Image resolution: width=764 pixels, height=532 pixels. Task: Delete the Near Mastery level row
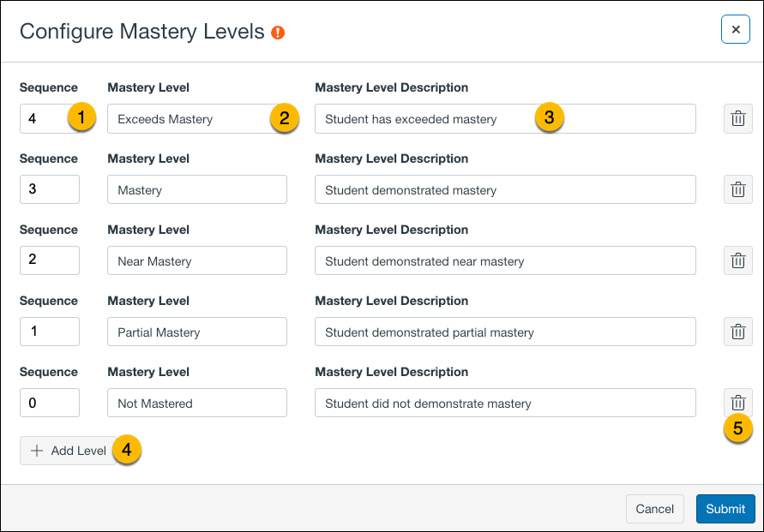click(x=737, y=260)
